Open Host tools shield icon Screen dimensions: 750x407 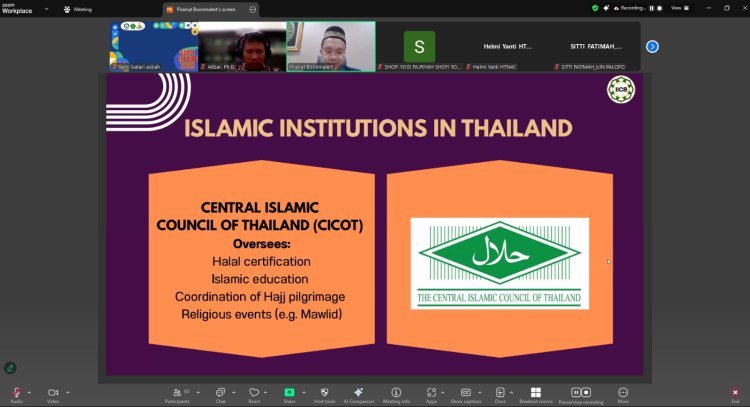(324, 395)
